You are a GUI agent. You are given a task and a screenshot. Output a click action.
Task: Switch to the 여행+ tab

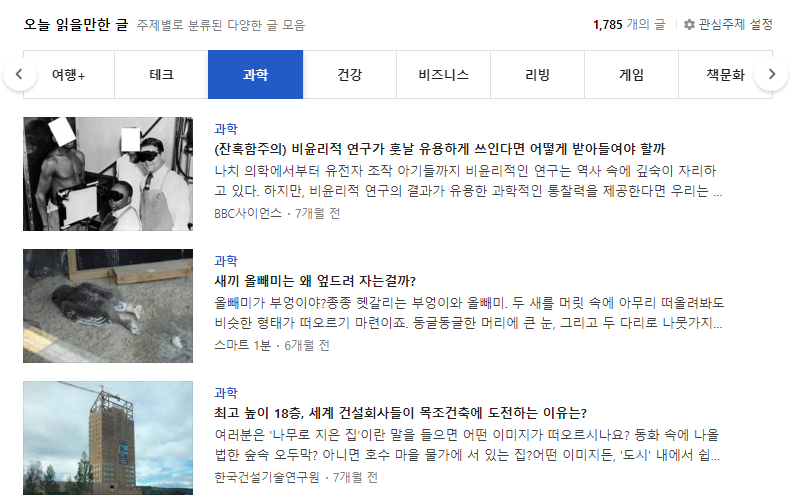pyautogui.click(x=68, y=75)
